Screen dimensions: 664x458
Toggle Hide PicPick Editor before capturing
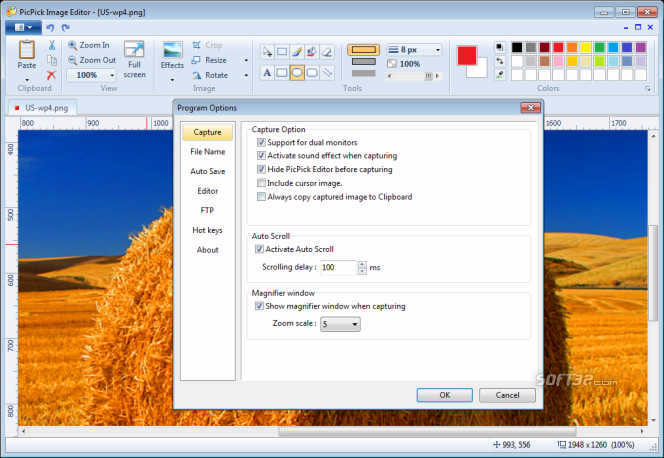[261, 169]
